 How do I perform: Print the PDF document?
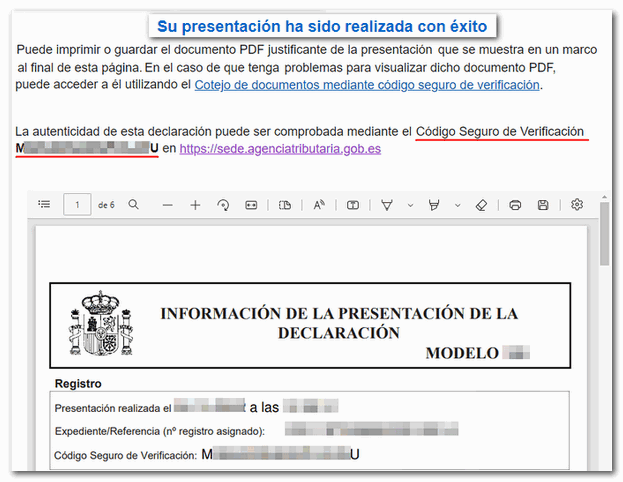(x=515, y=205)
